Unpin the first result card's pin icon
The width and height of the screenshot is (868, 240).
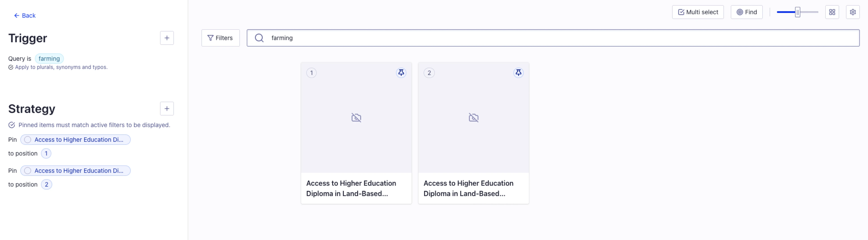tap(401, 73)
